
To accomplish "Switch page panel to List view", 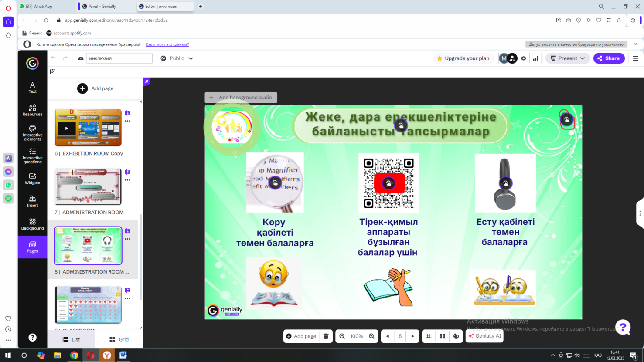I will 72,339.
